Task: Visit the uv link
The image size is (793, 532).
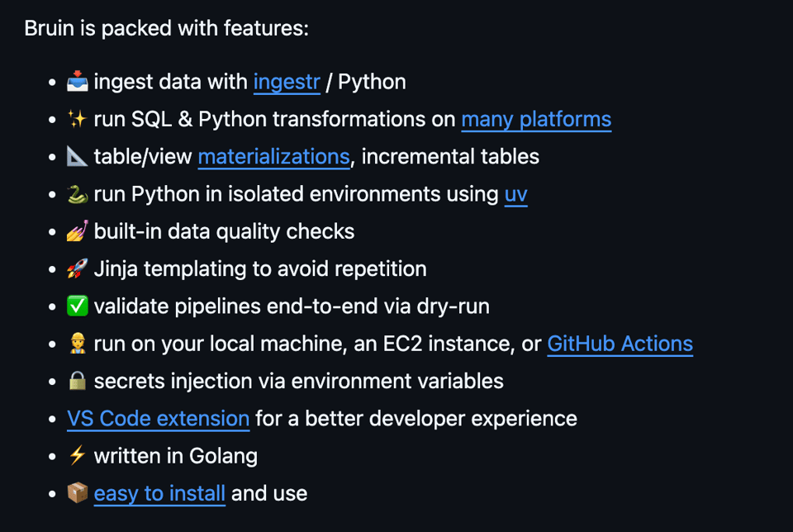Action: (515, 194)
